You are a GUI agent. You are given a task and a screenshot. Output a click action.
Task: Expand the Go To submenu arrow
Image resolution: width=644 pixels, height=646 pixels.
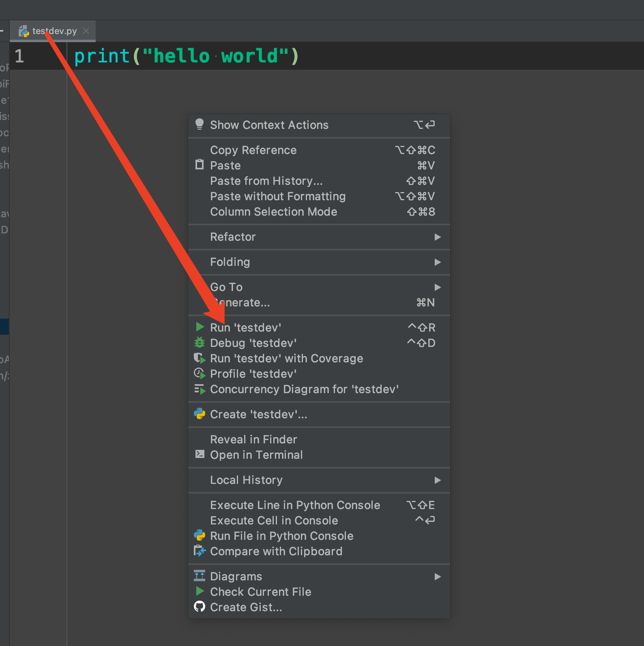point(438,287)
